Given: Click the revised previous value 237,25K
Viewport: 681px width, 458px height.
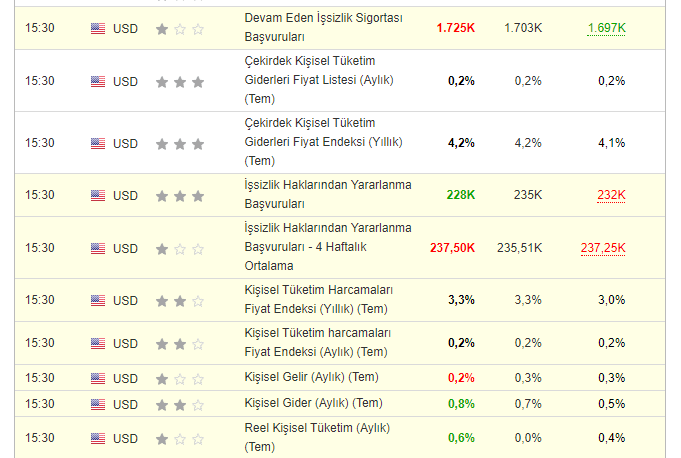Looking at the screenshot, I should click(x=602, y=247).
